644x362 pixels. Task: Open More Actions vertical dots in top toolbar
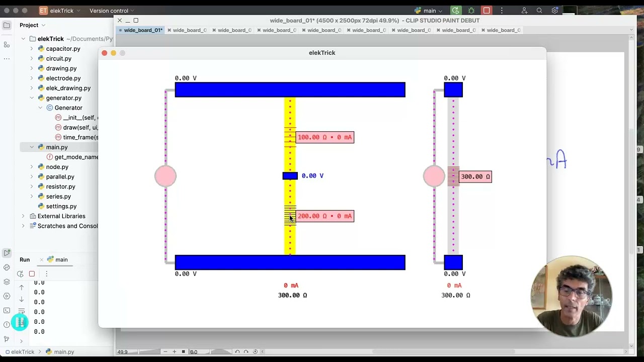tap(502, 11)
